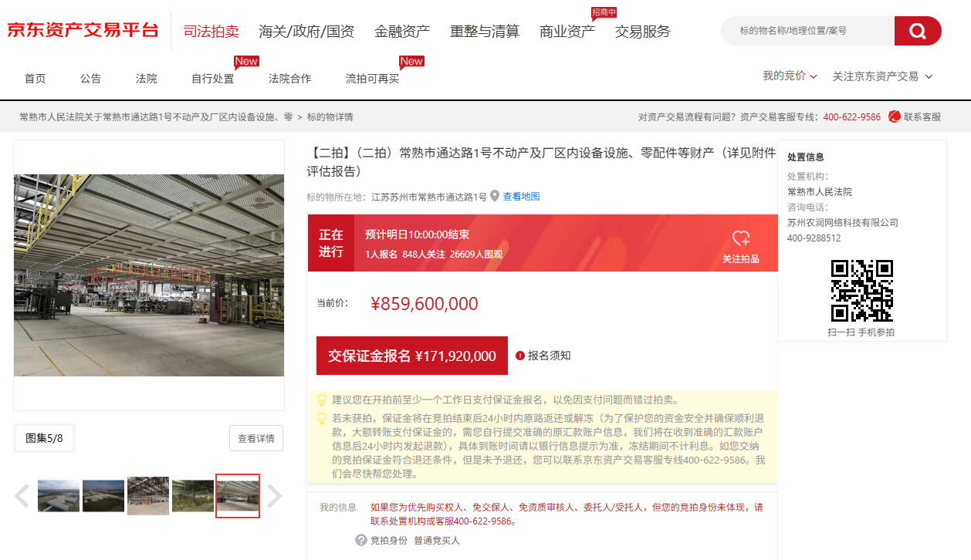Scan the mobile bidding QR code image
971x560 pixels.
pos(861,290)
